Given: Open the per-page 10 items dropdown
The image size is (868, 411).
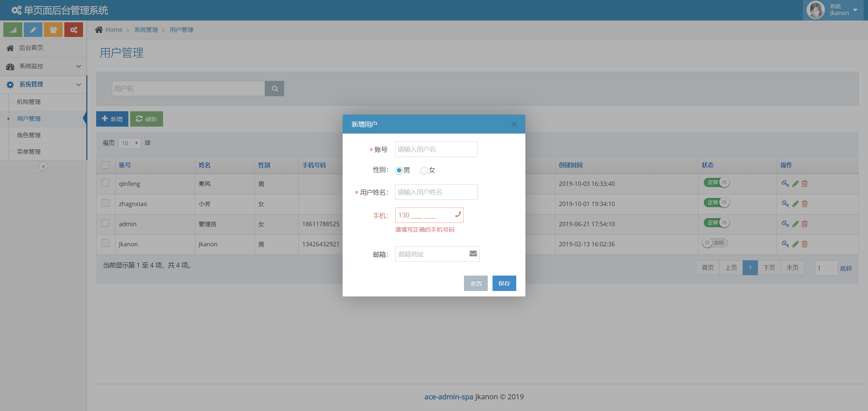Looking at the screenshot, I should [x=129, y=143].
